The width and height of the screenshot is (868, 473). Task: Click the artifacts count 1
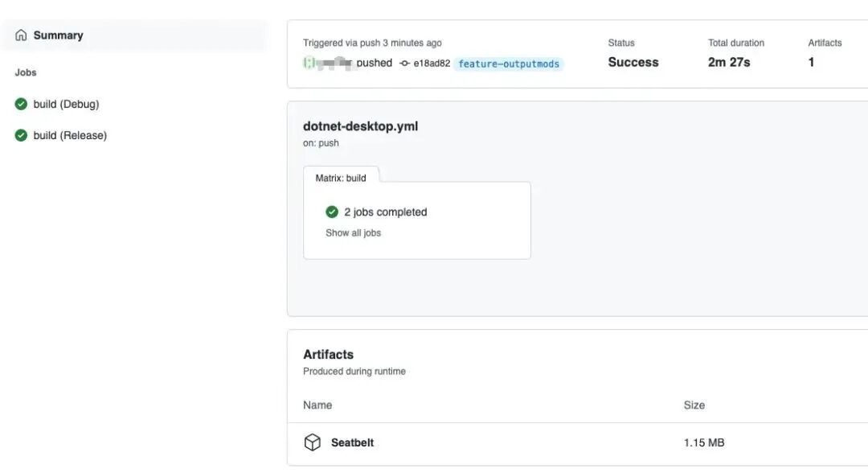click(x=811, y=62)
